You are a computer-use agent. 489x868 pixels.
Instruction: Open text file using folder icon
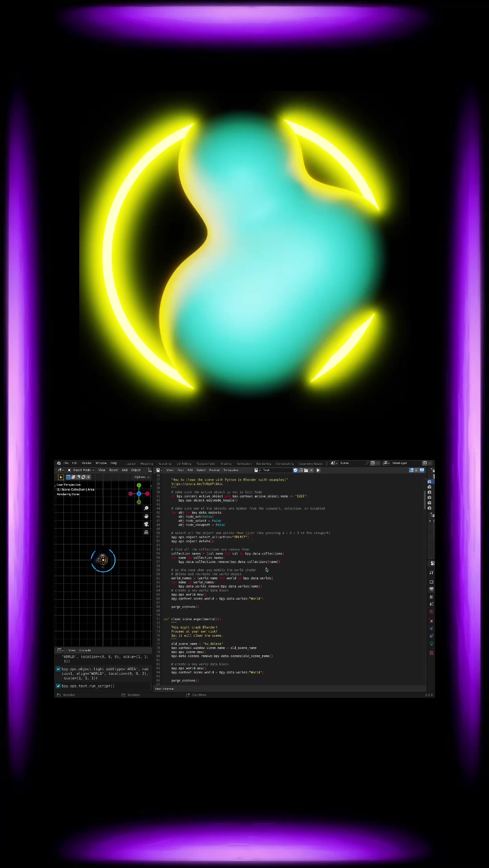[x=306, y=470]
